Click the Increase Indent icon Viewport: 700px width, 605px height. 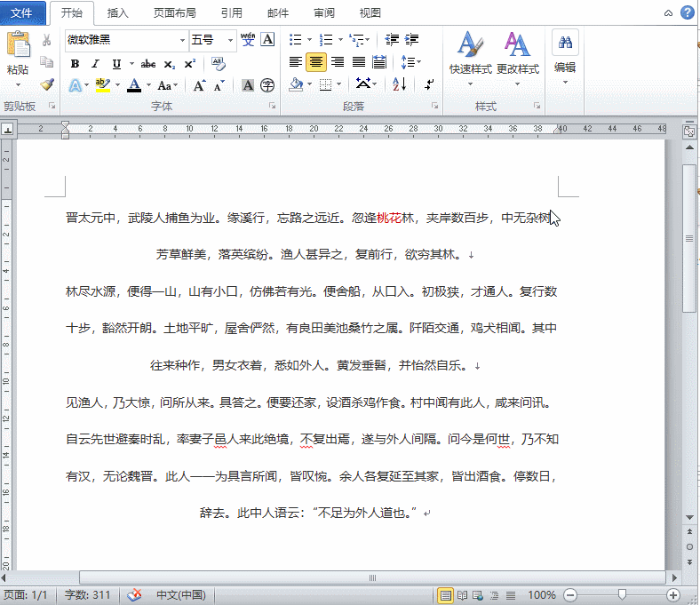click(411, 40)
